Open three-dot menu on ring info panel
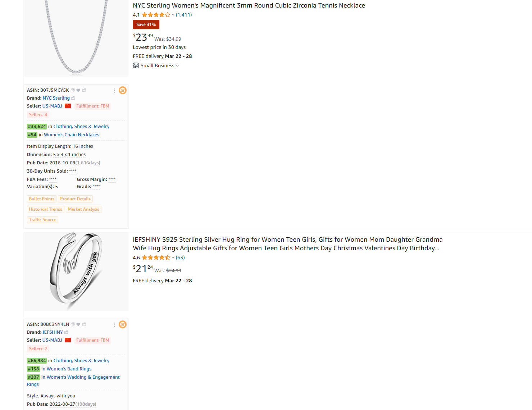The image size is (532, 410). [x=114, y=325]
